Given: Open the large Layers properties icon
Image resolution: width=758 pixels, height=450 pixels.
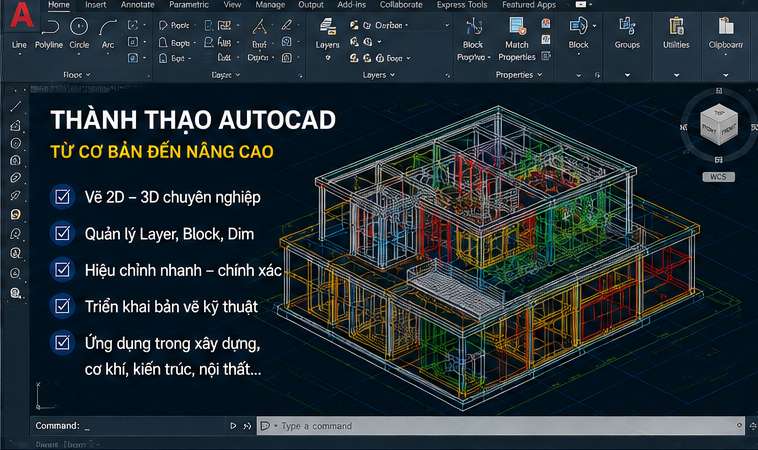Looking at the screenshot, I should pos(328,27).
